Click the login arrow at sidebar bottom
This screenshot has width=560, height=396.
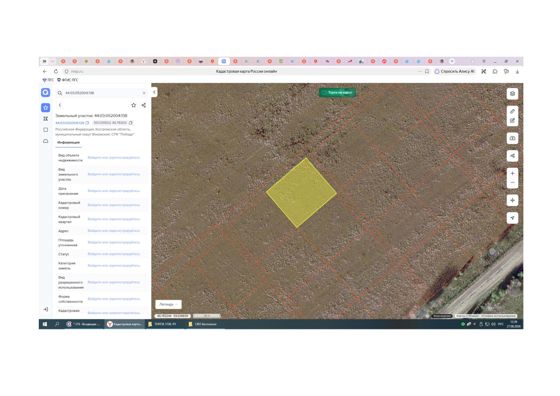46,309
